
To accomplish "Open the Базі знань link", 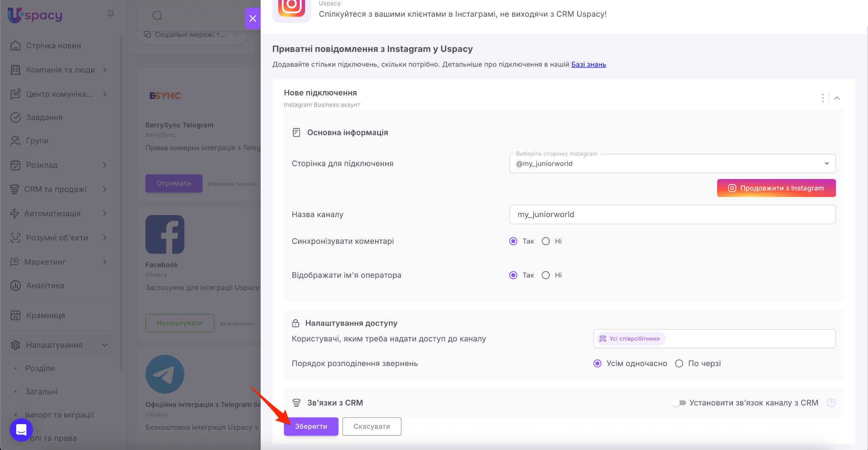I will tap(588, 64).
